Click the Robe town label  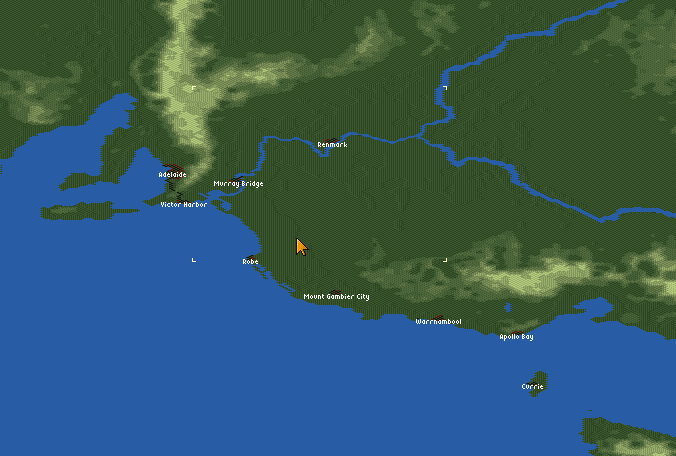[x=250, y=262]
